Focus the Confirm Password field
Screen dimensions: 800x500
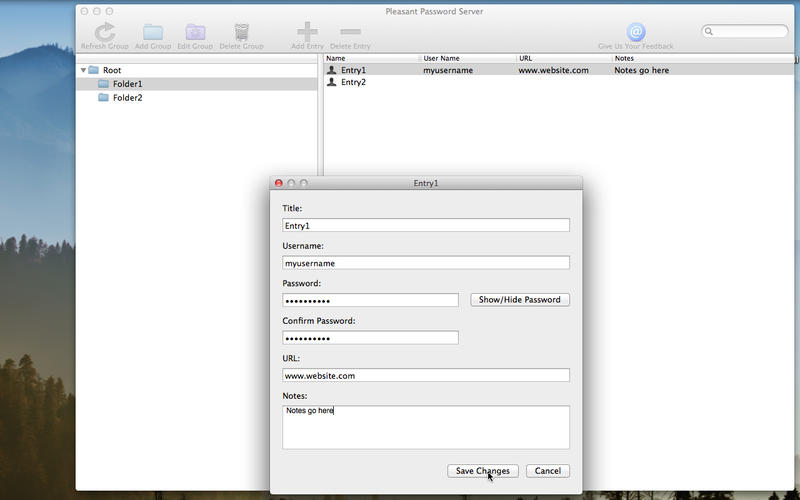[370, 338]
